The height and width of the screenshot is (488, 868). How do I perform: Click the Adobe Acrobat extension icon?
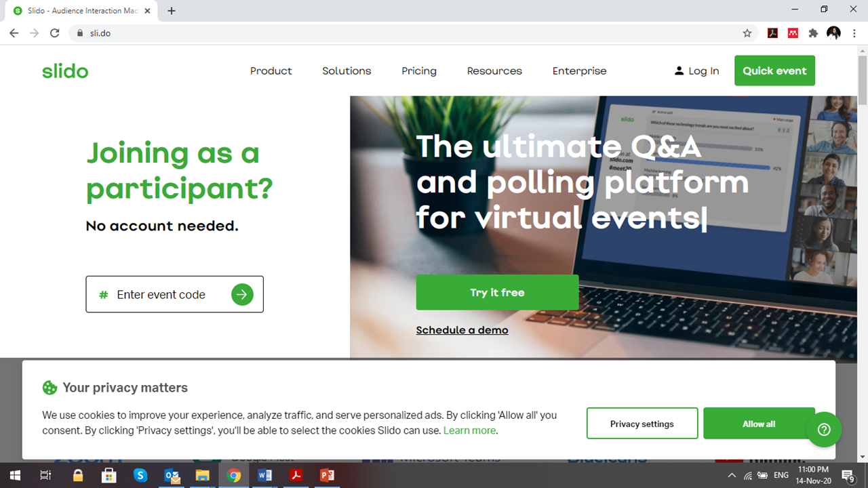tap(772, 33)
